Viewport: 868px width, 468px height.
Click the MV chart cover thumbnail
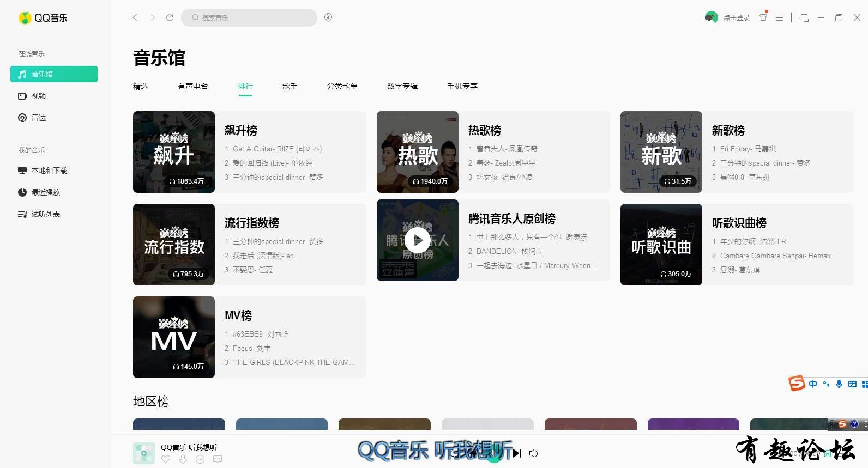coord(174,337)
